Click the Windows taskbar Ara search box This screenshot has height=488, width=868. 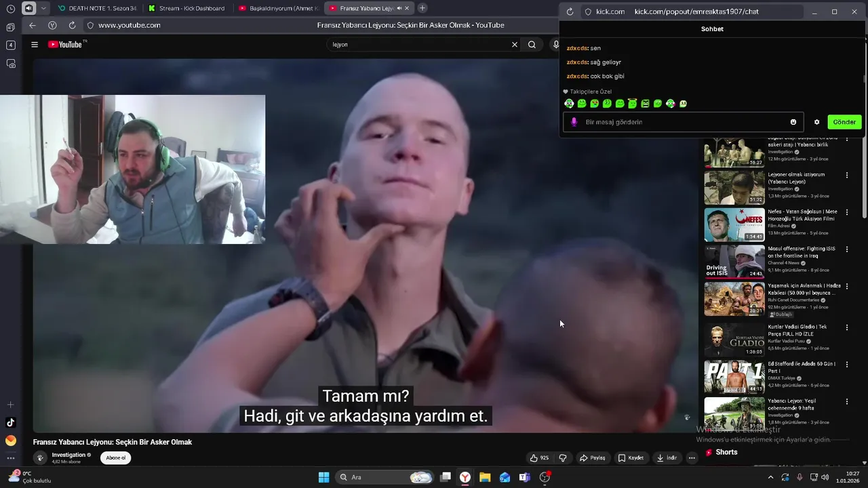click(x=384, y=477)
